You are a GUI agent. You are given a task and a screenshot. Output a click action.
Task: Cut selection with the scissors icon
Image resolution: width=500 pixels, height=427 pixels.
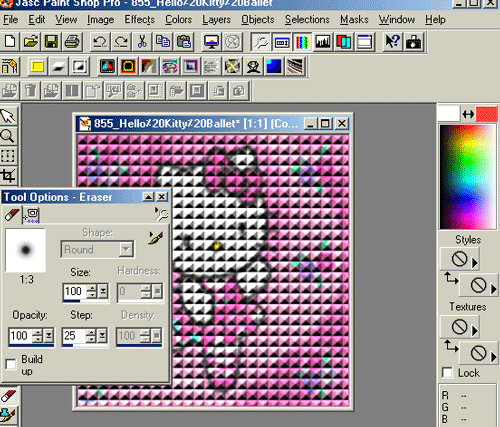pos(142,42)
